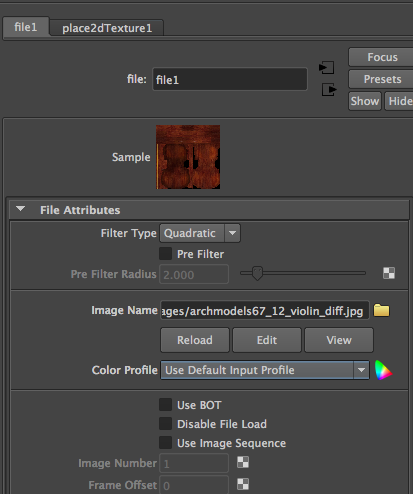Click the Frame Offset checker map icon
Screen dimensions: 413x494
[x=243, y=484]
